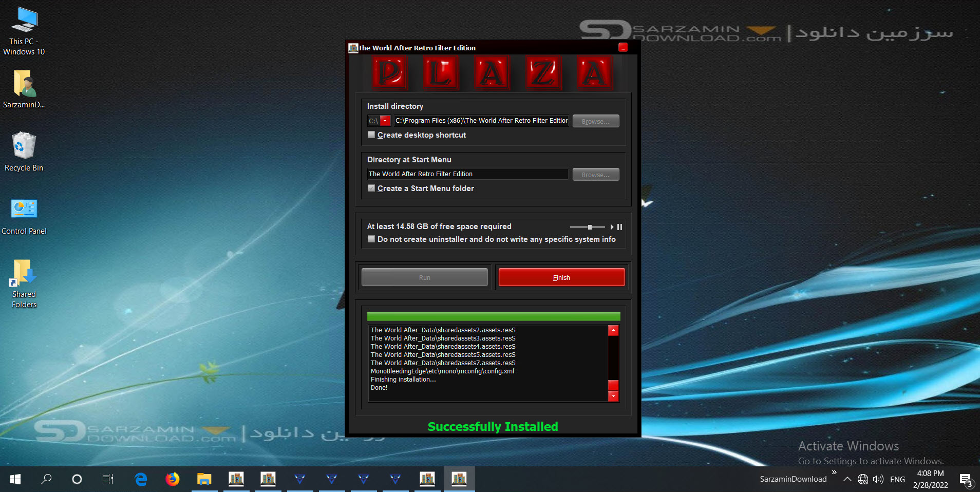Open File Explorer from the taskbar
The width and height of the screenshot is (980, 492).
pos(204,479)
